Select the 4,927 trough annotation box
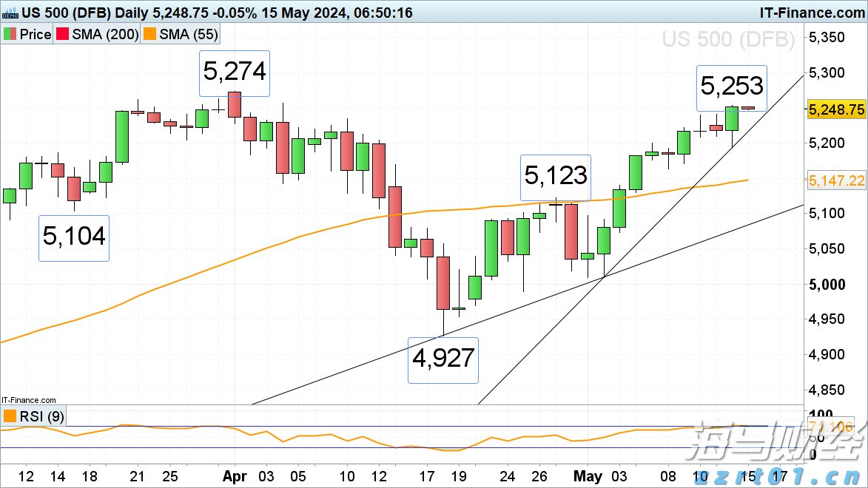Viewport: 868px width, 488px height. pos(443,359)
